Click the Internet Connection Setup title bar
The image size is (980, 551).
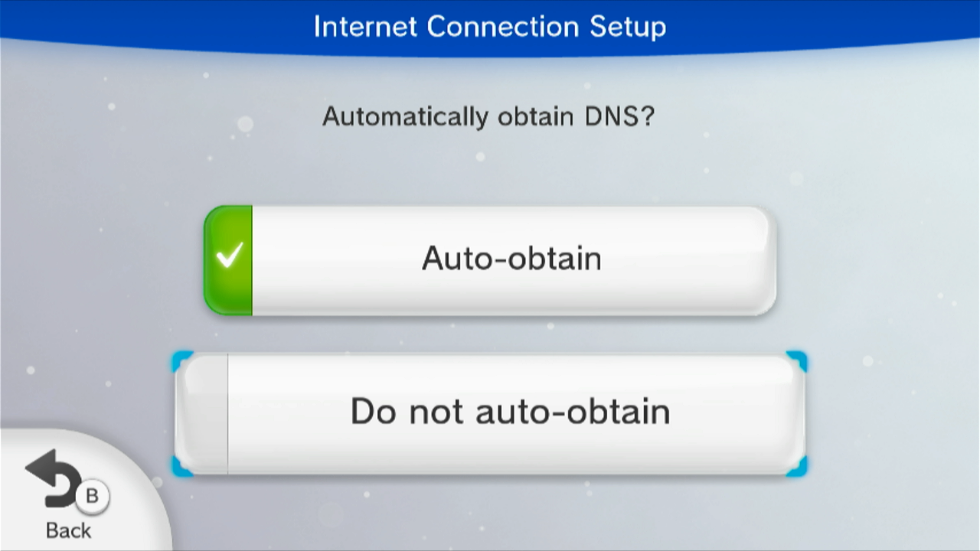[x=490, y=27]
